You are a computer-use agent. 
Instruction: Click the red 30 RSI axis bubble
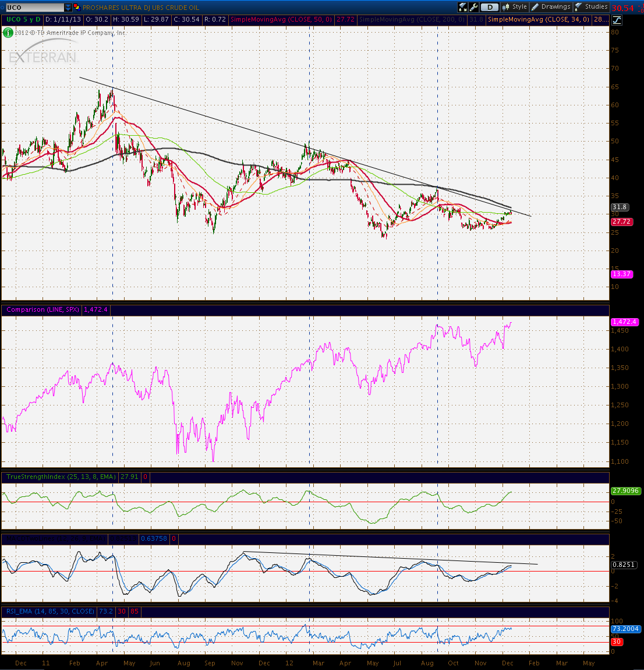coord(616,642)
